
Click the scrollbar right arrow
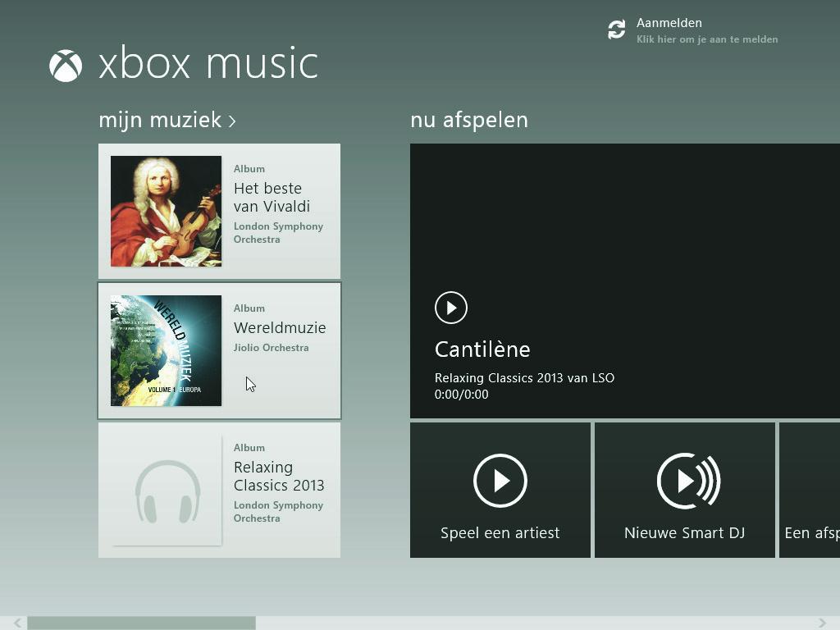(822, 623)
